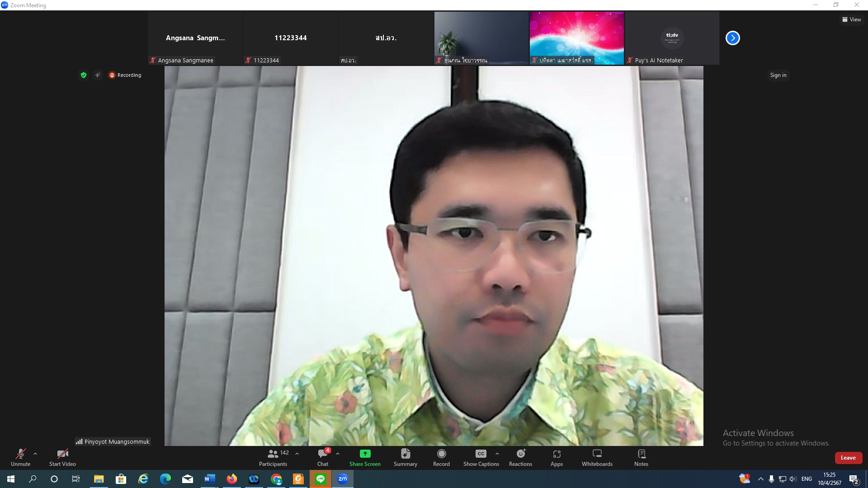868x488 pixels.
Task: Open Reactions menu
Action: [x=520, y=457]
